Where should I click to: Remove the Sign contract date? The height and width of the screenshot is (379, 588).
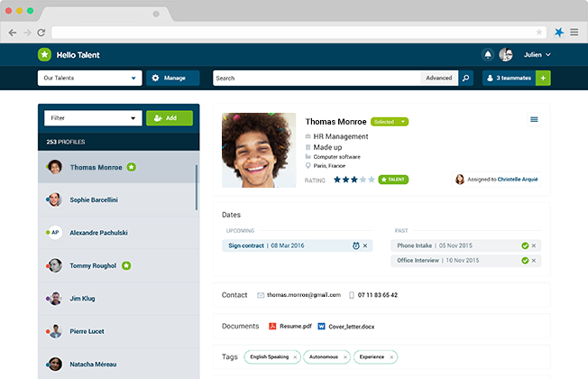[365, 245]
